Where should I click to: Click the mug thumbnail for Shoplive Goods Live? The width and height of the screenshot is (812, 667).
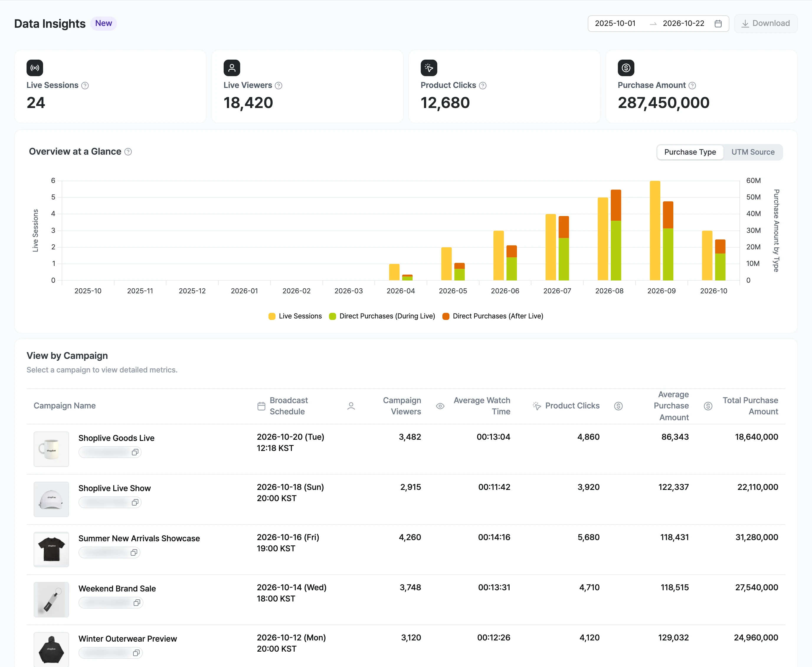coord(51,449)
